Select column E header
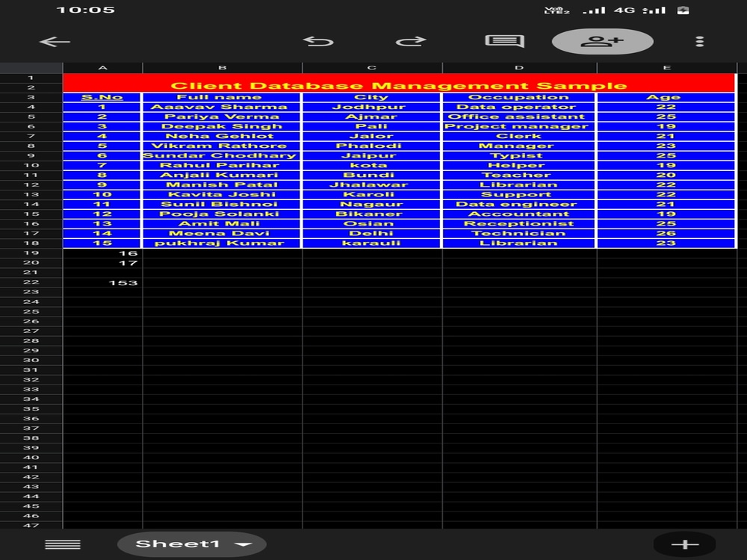Viewport: 747px width, 560px height. point(666,68)
